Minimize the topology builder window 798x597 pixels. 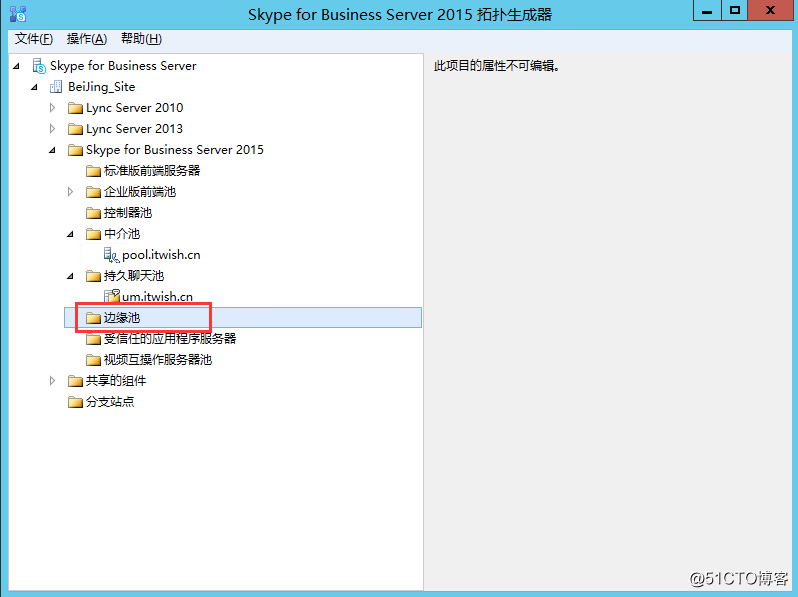click(707, 10)
